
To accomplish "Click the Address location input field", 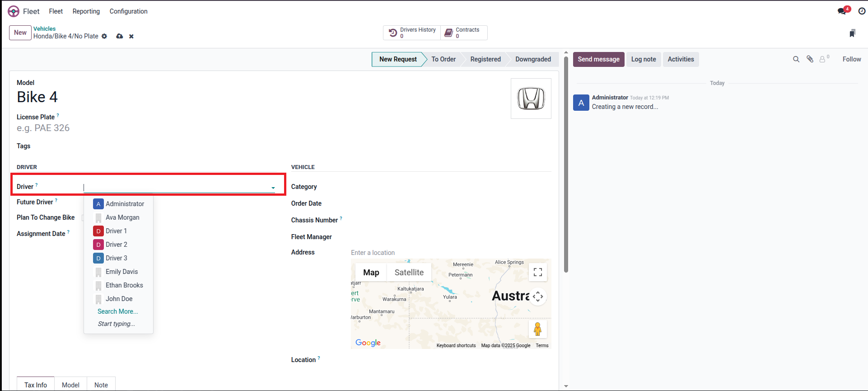I will click(x=451, y=253).
